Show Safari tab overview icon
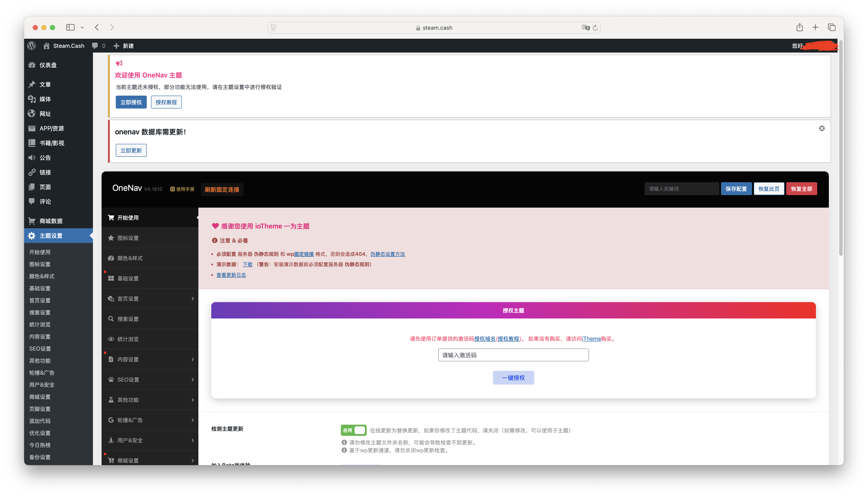Viewport: 868px width, 497px height. pyautogui.click(x=831, y=27)
